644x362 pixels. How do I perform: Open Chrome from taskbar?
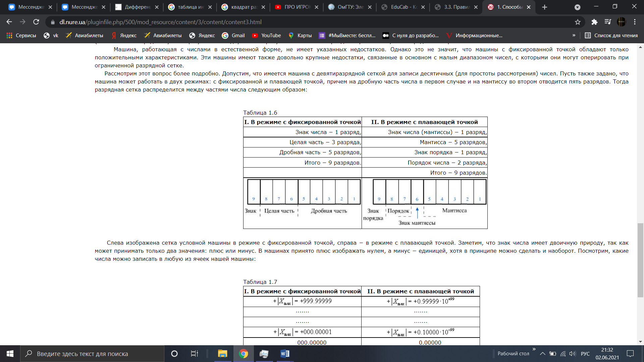point(244,354)
